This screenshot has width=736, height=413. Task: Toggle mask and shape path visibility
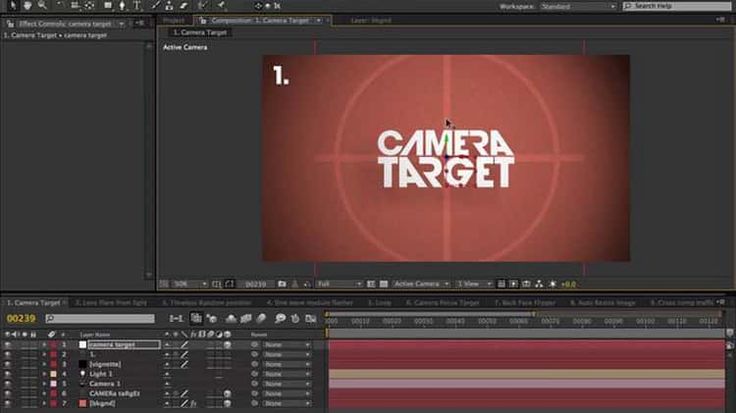[x=229, y=284]
